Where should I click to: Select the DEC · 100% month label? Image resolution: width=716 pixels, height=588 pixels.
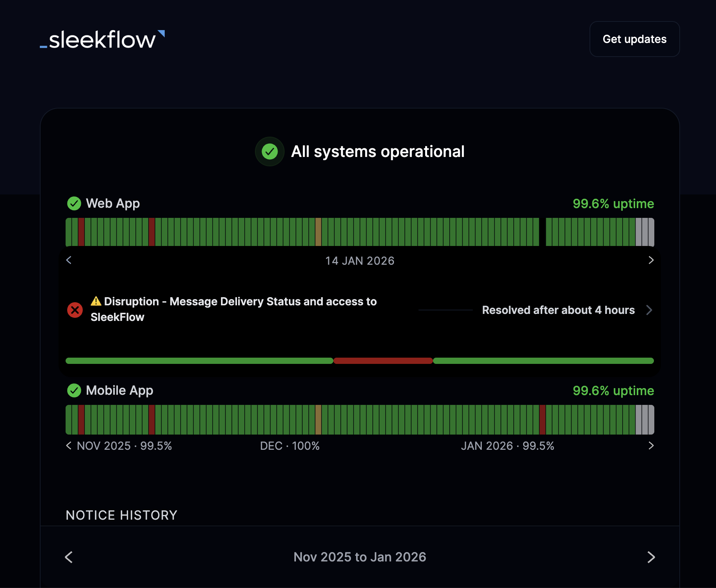[290, 445]
